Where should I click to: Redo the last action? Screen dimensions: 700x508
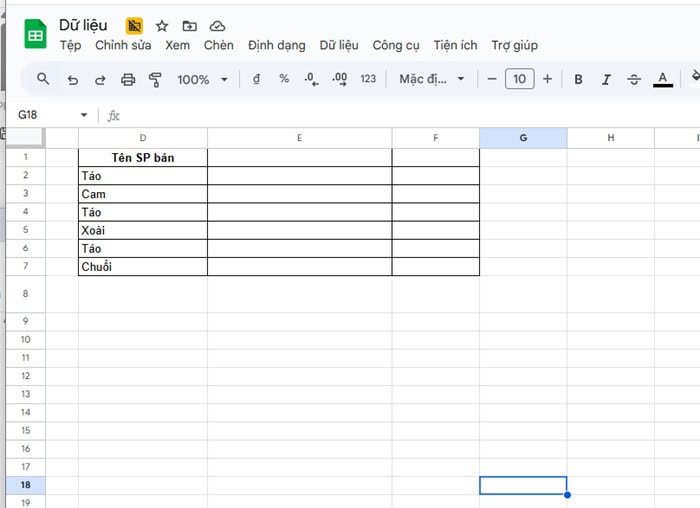coord(100,79)
